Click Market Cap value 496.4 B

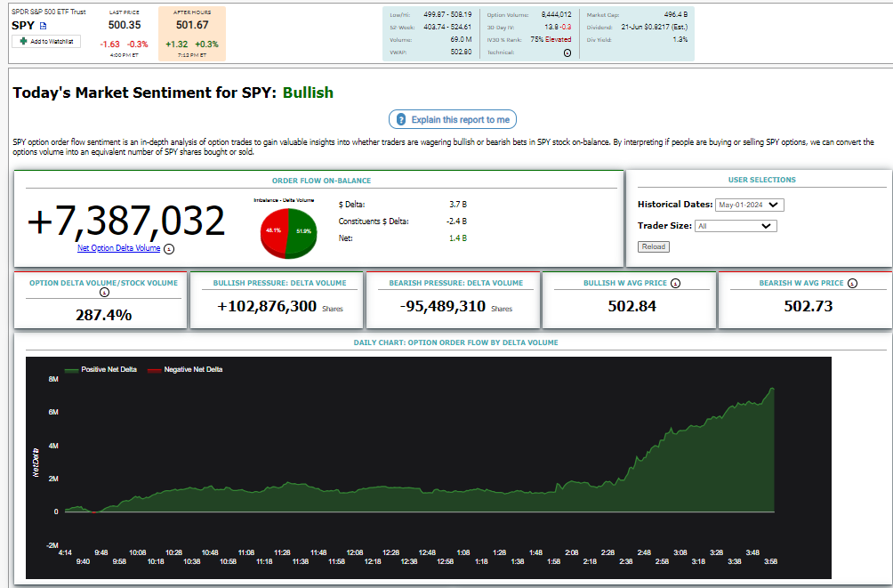click(x=675, y=15)
